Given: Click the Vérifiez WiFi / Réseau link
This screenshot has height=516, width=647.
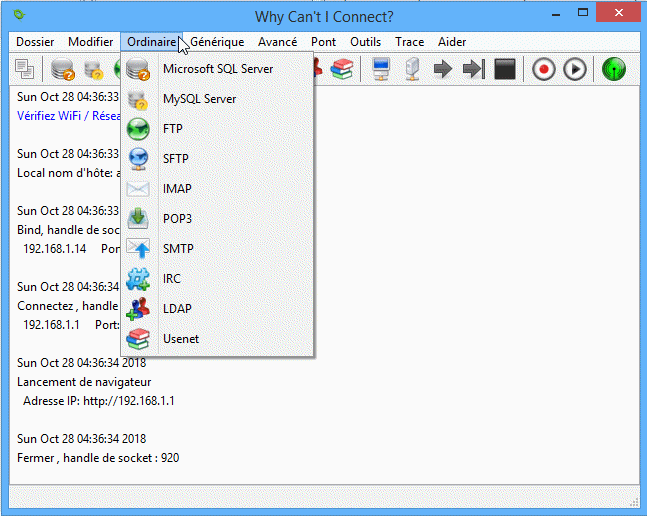Looking at the screenshot, I should tap(68, 116).
